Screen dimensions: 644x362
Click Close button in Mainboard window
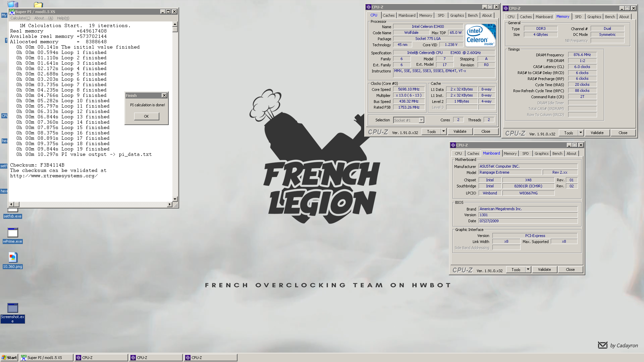point(570,269)
